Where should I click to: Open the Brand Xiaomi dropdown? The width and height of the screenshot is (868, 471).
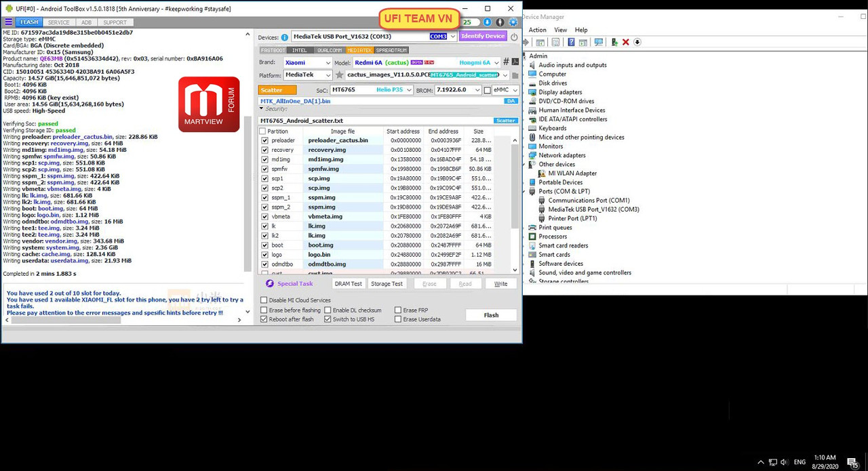point(328,62)
